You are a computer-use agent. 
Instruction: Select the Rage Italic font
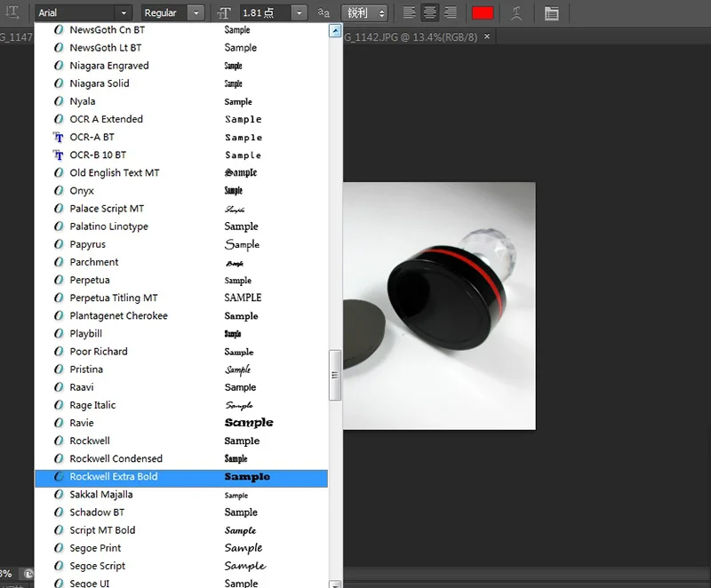coord(181,405)
